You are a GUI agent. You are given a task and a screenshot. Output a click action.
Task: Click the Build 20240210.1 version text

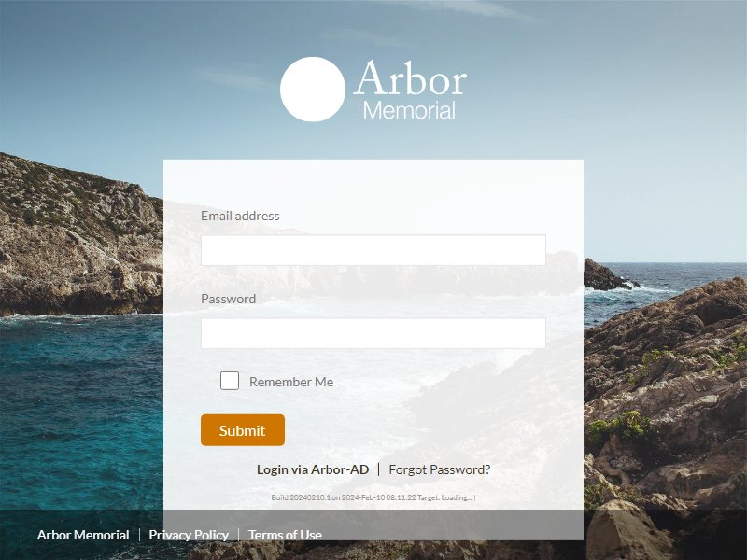pos(301,497)
